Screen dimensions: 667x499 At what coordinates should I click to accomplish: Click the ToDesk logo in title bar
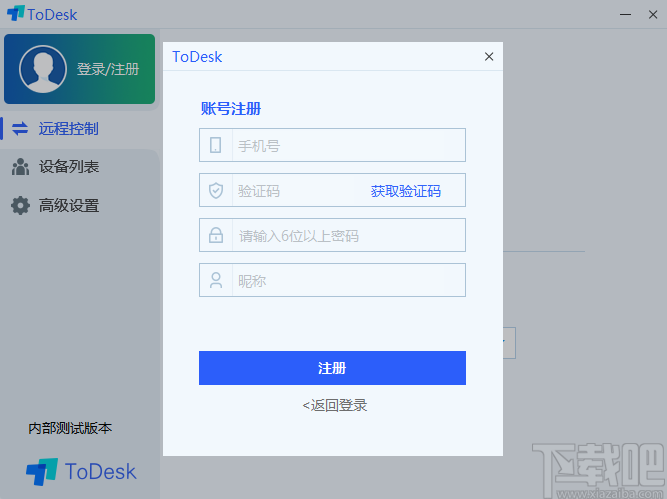pos(42,14)
